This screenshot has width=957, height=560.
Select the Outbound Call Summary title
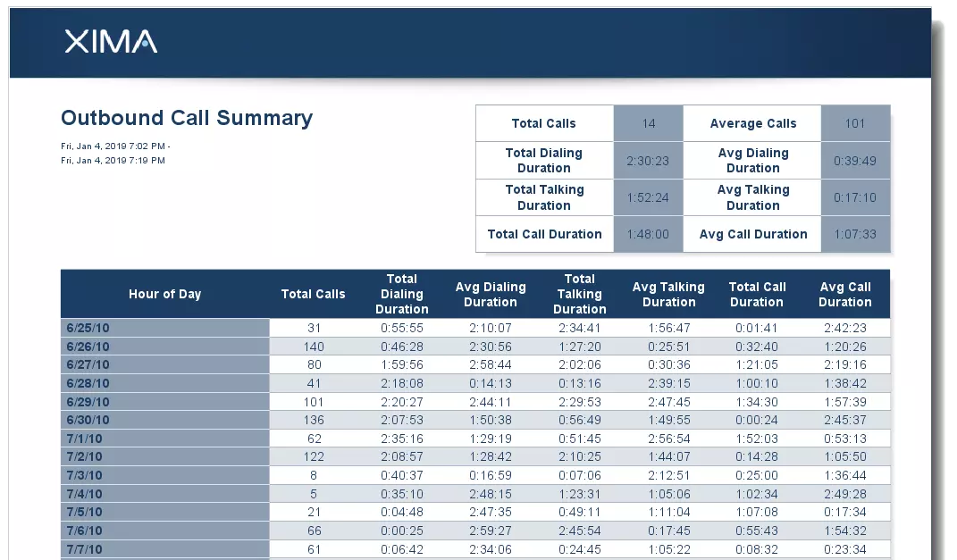point(187,118)
